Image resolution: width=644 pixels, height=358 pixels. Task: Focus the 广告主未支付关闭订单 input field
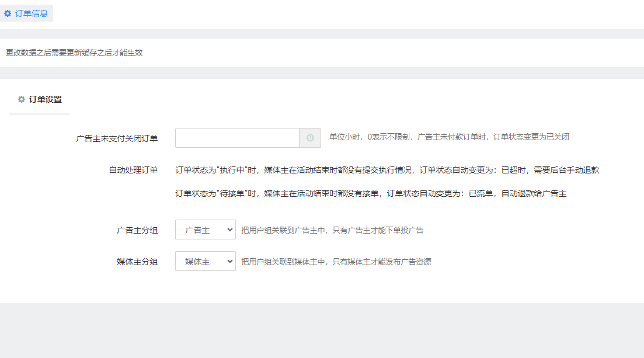(237, 138)
